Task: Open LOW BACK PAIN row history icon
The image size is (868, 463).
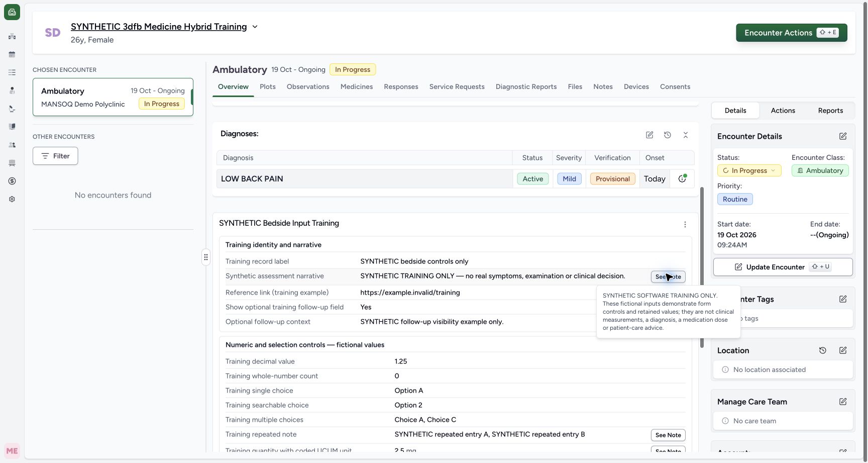Action: [682, 178]
